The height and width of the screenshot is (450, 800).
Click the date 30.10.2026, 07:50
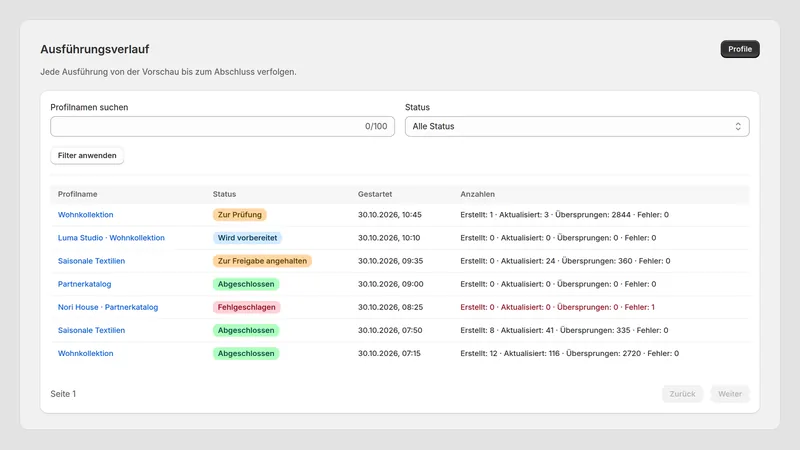[x=390, y=330]
